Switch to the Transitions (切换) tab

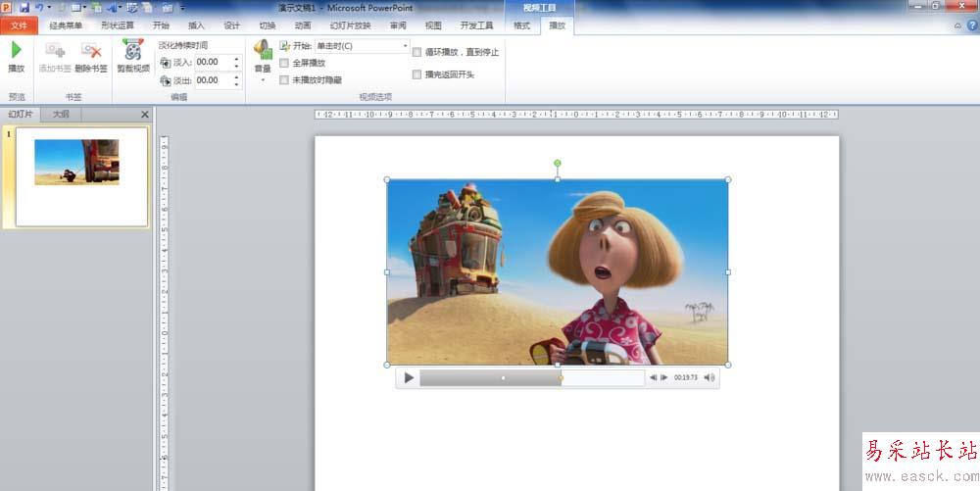pos(268,25)
